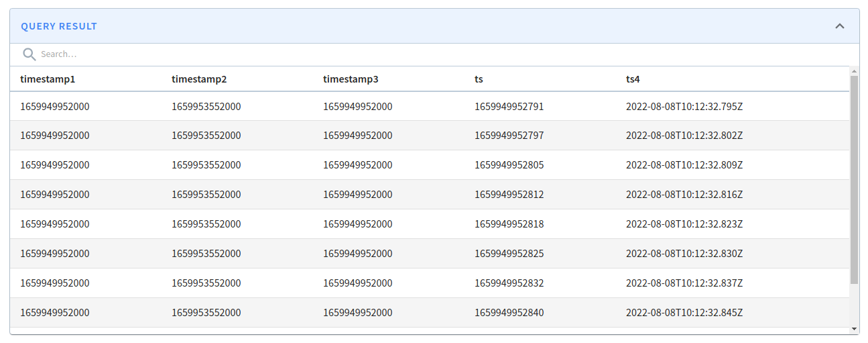The image size is (868, 343).
Task: Click ts4 cell 2022-08-08T10:12:32.816Z
Action: point(684,195)
